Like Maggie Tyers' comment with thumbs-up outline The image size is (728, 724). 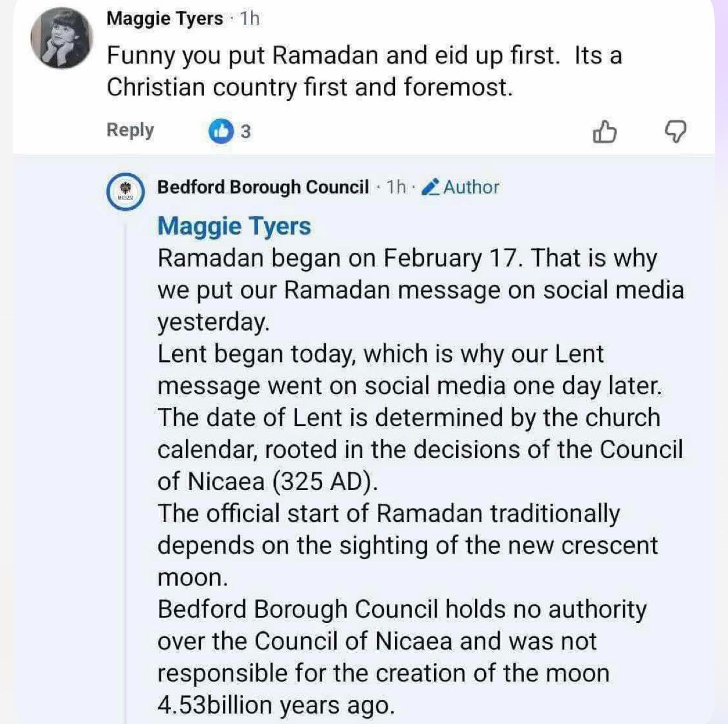coord(604,132)
